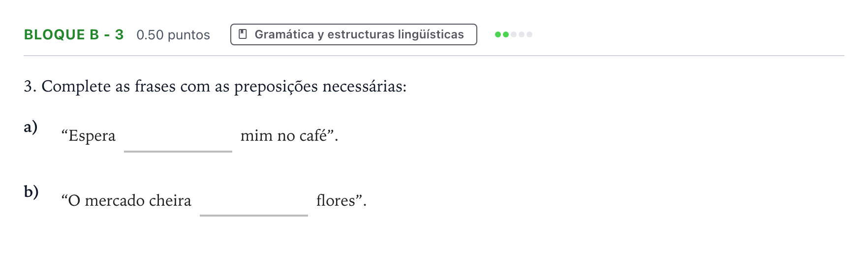Click the phrase "O mercado cheira"
This screenshot has height=253, width=868.
130,200
